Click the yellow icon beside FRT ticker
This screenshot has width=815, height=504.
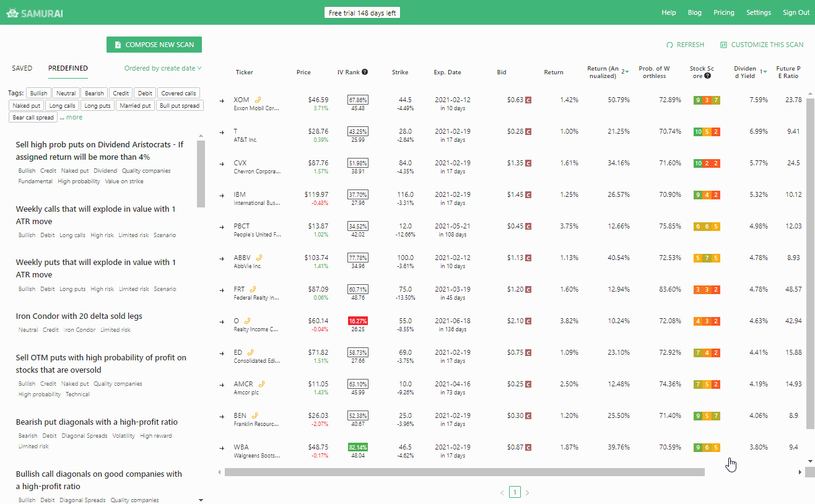tap(253, 289)
